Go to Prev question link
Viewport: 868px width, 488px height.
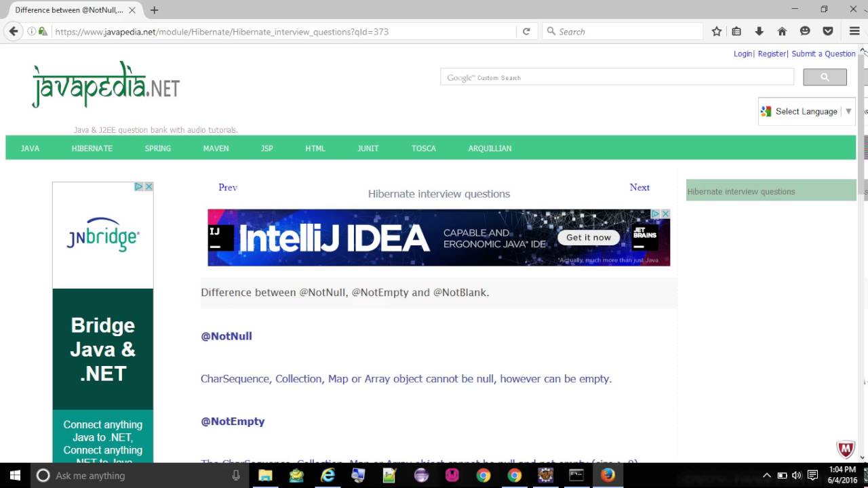tap(228, 187)
